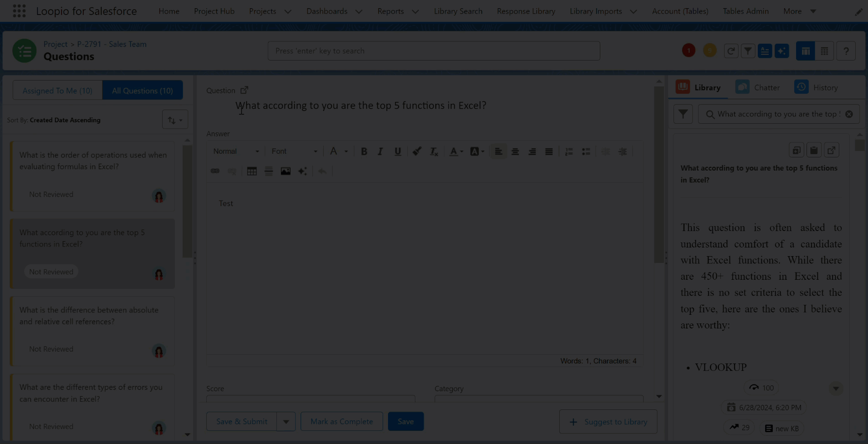The height and width of the screenshot is (444, 868).
Task: Toggle italic formatting
Action: (380, 151)
